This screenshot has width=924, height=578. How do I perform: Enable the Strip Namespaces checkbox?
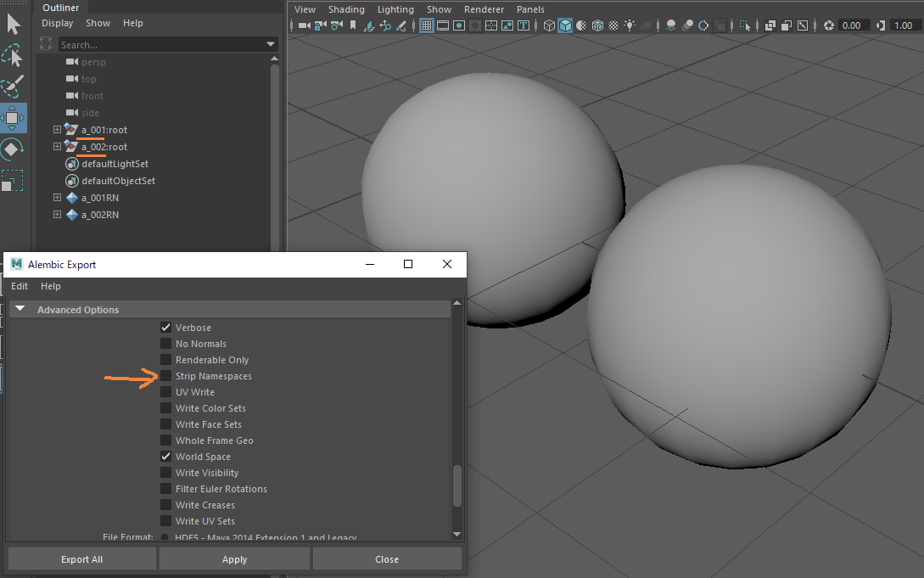[165, 376]
